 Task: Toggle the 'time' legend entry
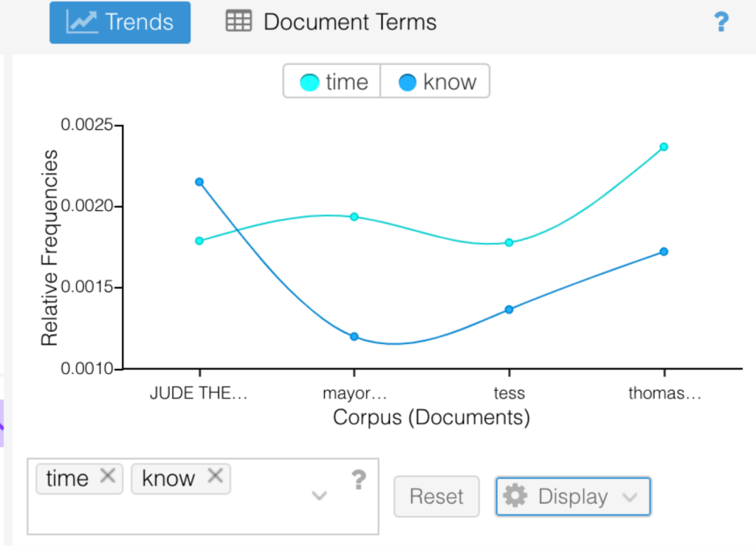click(x=332, y=82)
